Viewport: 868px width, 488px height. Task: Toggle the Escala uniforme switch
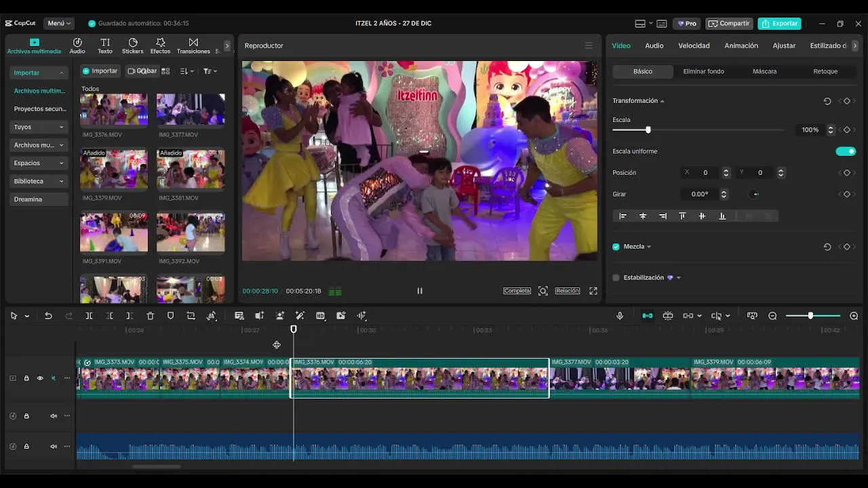[845, 151]
